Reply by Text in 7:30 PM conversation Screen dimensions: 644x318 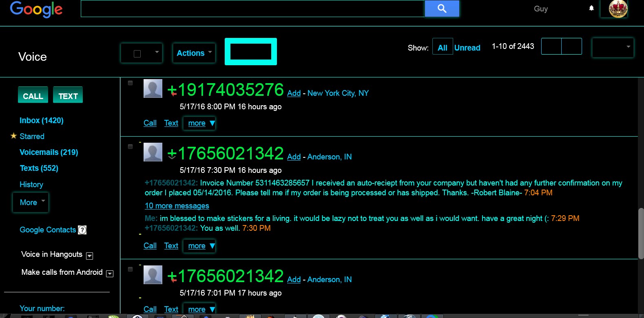click(x=171, y=246)
